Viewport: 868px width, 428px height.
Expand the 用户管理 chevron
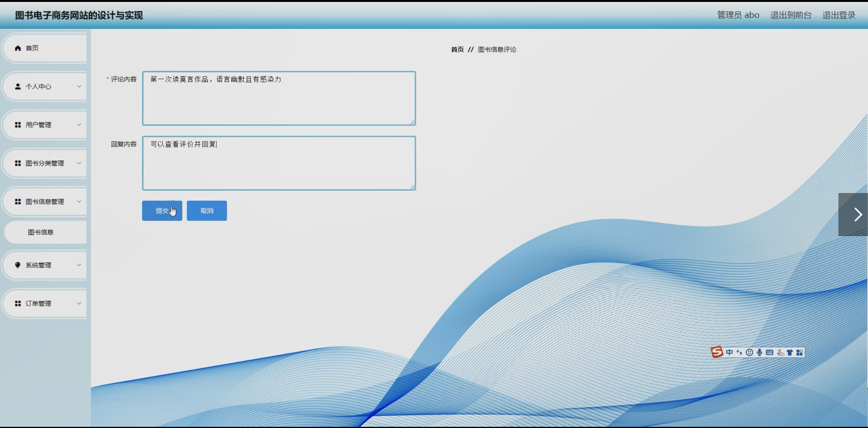(x=79, y=125)
